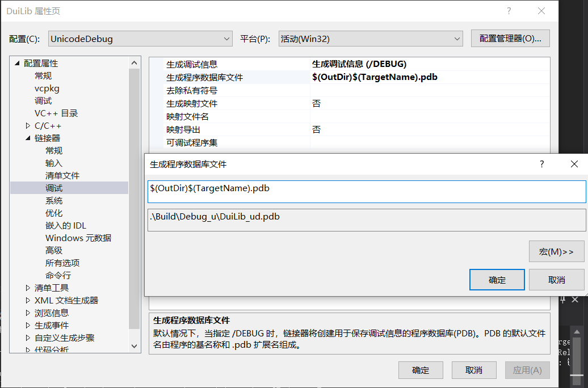Select 命令行 under 链接器
The height and width of the screenshot is (388, 588).
point(58,275)
